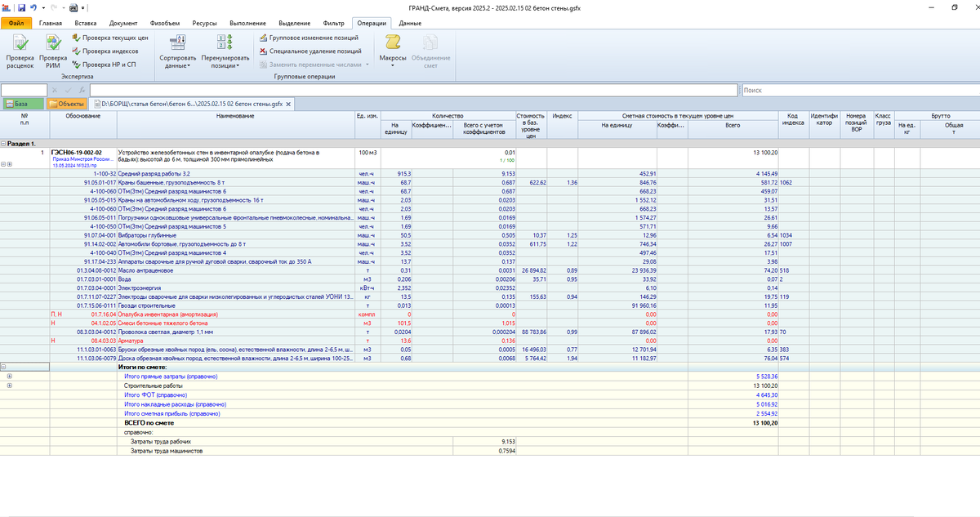Switch to the Главная ribbon tab
980x517 pixels.
[x=50, y=23]
